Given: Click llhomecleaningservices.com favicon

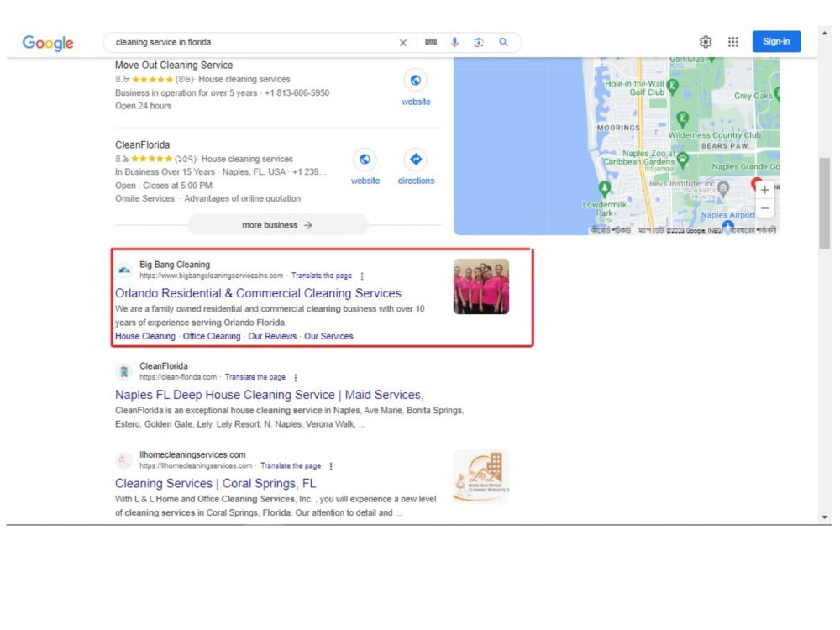Looking at the screenshot, I should (124, 459).
